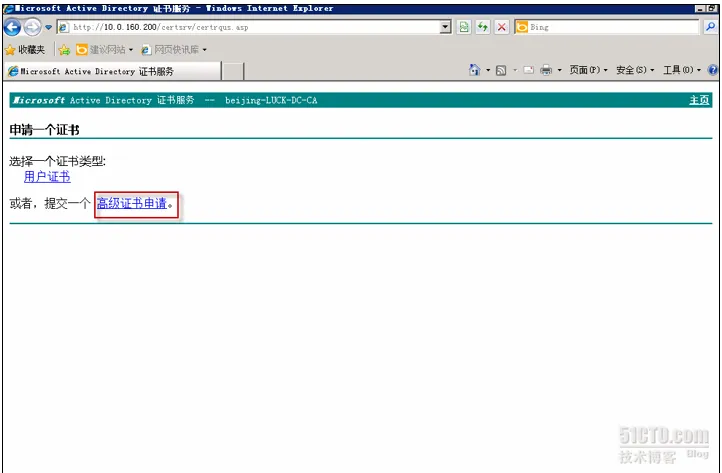722x473 pixels.
Task: Expand the Home button dropdown arrow
Action: pyautogui.click(x=488, y=70)
